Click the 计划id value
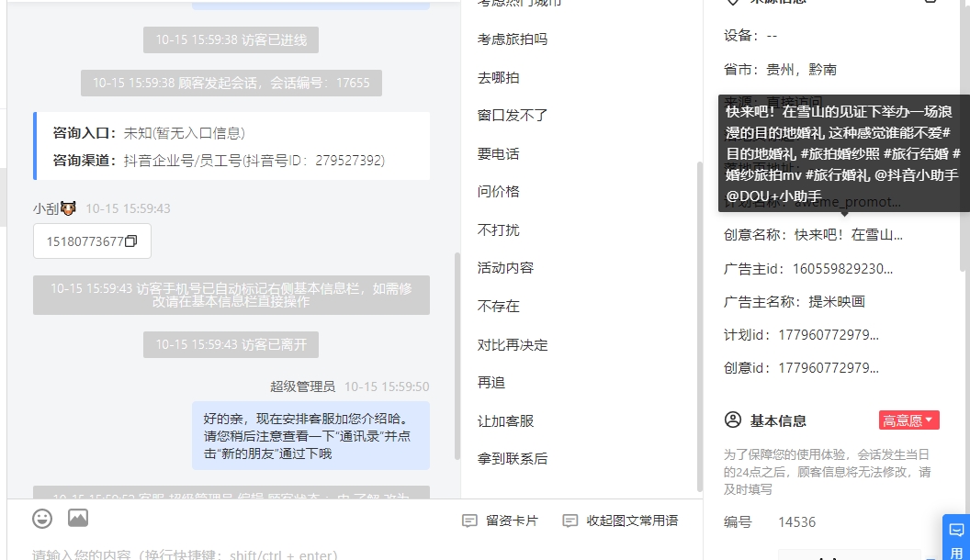This screenshot has width=970, height=560. point(829,335)
